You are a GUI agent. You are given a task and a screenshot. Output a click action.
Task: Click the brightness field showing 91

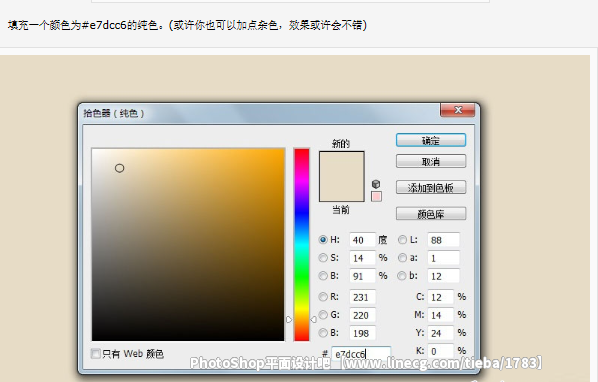click(362, 276)
